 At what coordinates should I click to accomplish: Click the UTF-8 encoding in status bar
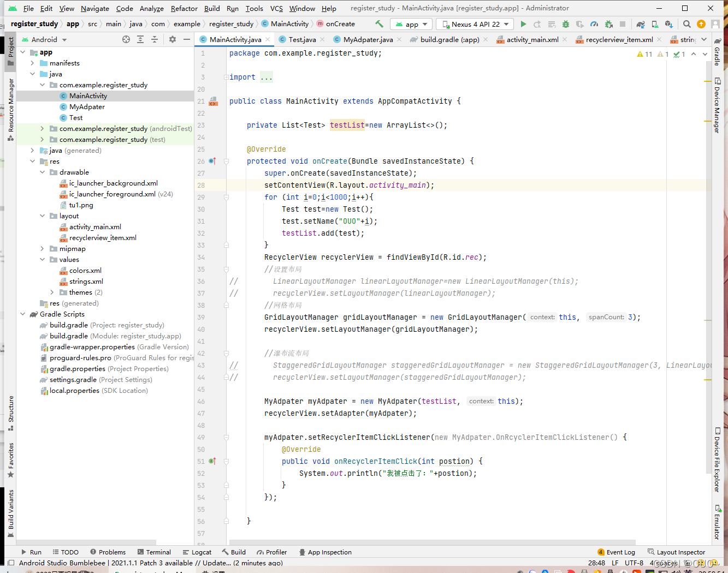tap(634, 563)
